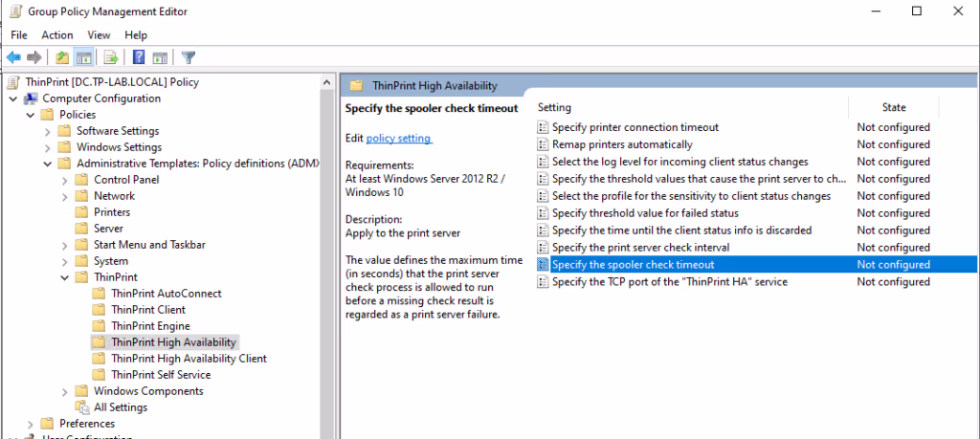The image size is (980, 439).
Task: Click the tree pane scroll-up arrow
Action: point(326,82)
